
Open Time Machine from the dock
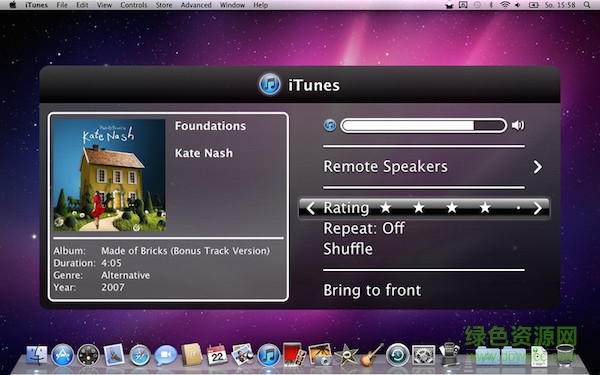tap(398, 355)
